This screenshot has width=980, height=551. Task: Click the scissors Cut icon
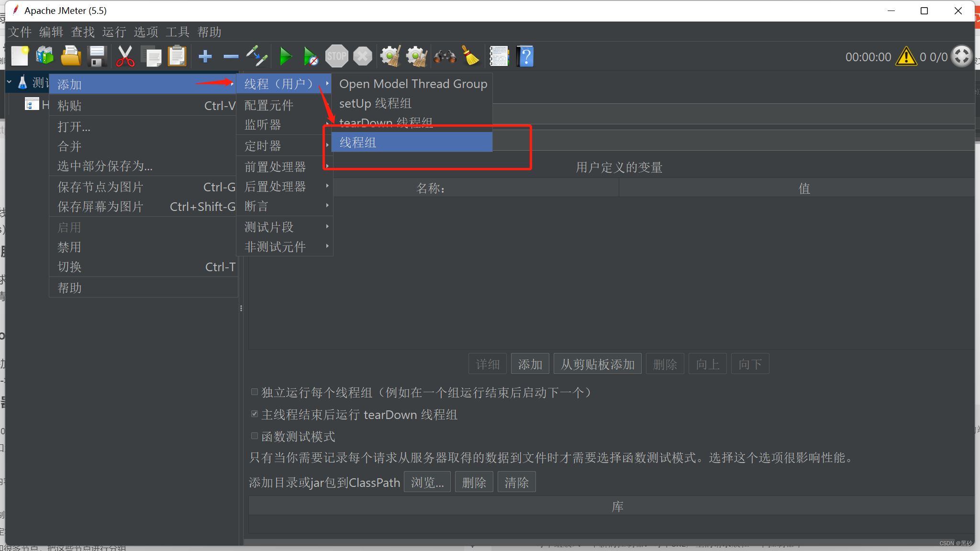tap(125, 56)
